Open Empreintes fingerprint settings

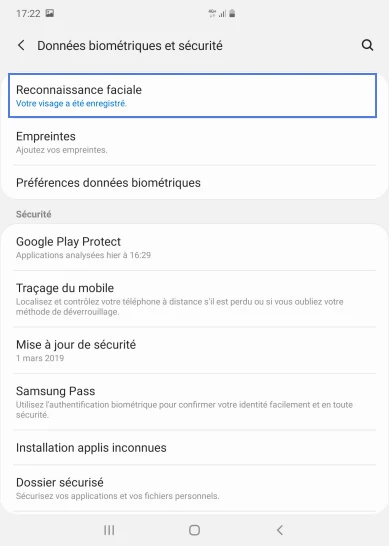coord(194,142)
